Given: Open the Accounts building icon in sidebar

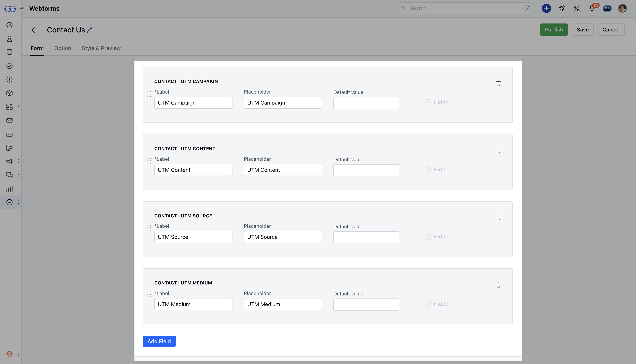Looking at the screenshot, I should click(9, 52).
